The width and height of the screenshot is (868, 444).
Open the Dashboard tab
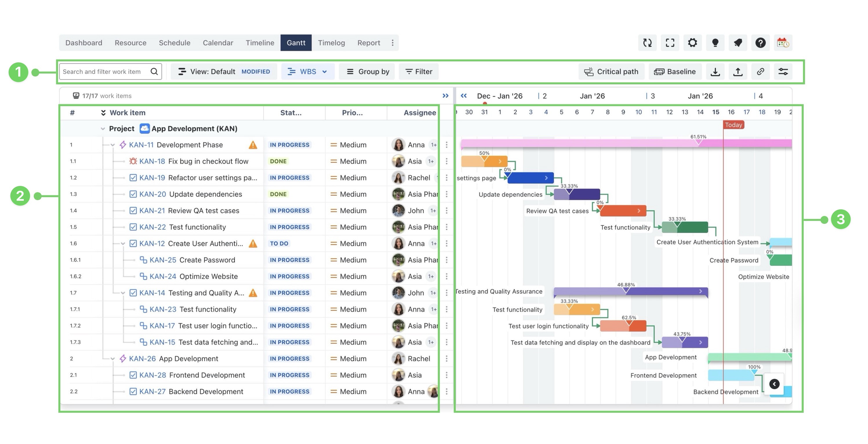83,43
